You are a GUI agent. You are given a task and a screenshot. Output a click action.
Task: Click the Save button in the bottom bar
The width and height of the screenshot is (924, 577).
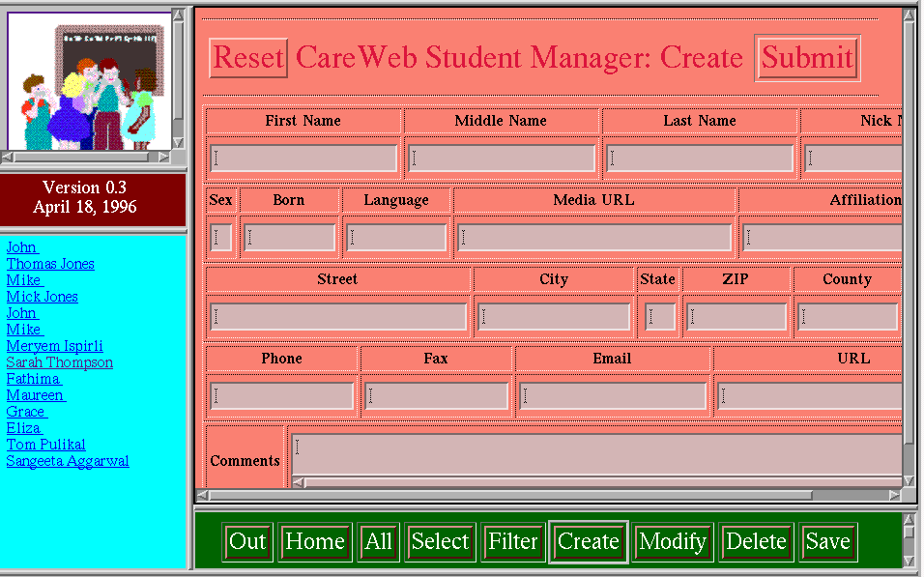click(x=828, y=541)
